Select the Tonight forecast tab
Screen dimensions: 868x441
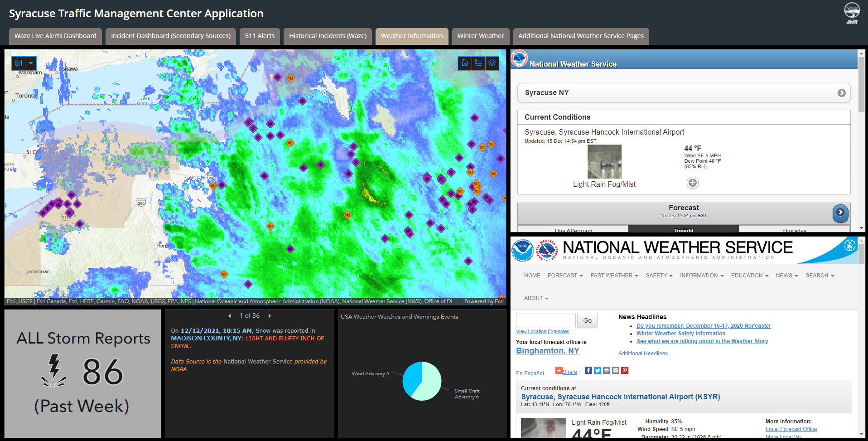coord(684,229)
